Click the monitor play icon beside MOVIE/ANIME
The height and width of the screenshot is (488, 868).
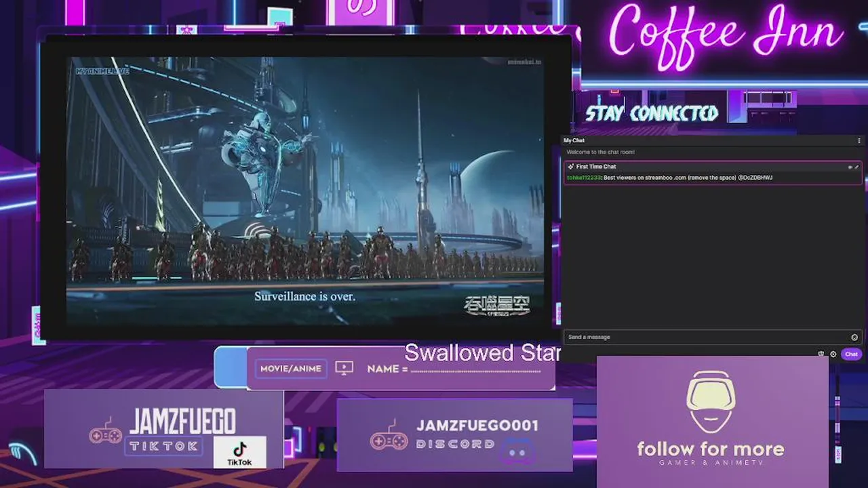[x=344, y=368]
